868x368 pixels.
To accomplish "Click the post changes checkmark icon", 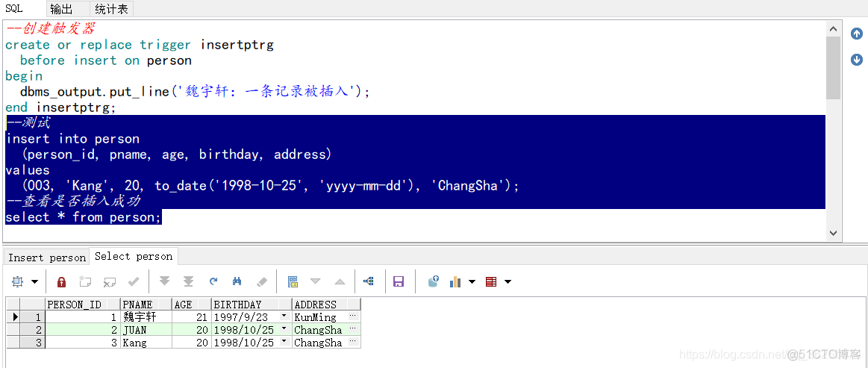I will pyautogui.click(x=134, y=281).
